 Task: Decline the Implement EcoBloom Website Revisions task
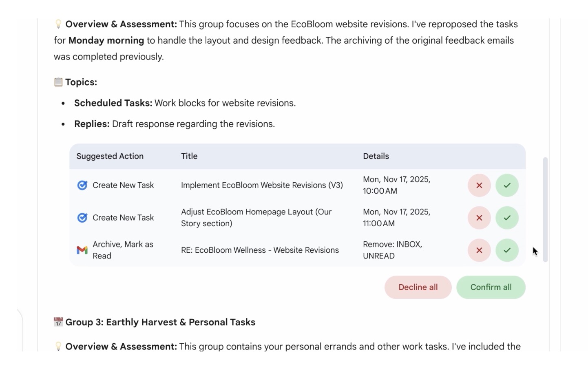point(479,185)
